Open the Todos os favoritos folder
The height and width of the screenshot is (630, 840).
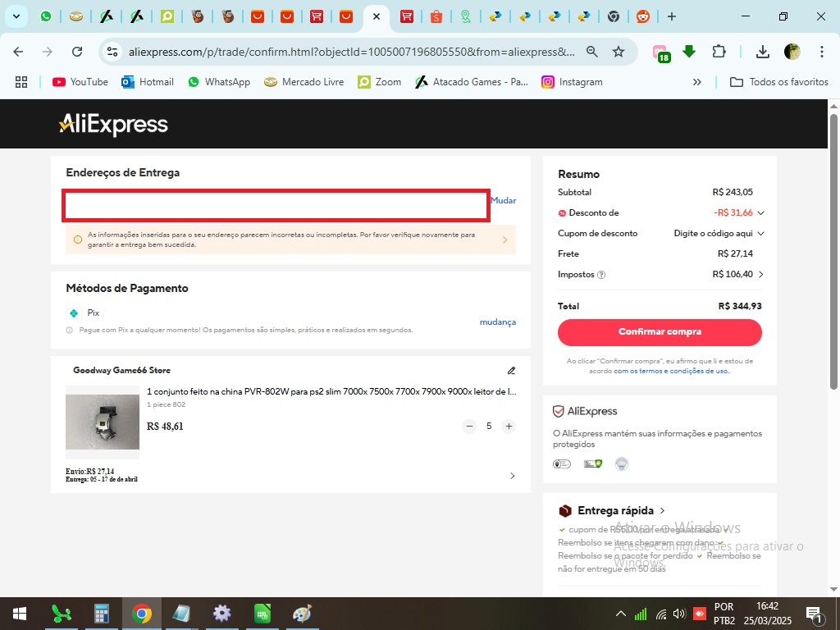(779, 82)
